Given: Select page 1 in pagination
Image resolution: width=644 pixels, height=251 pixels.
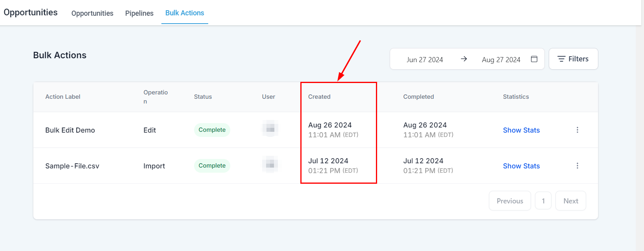Looking at the screenshot, I should pos(543,201).
